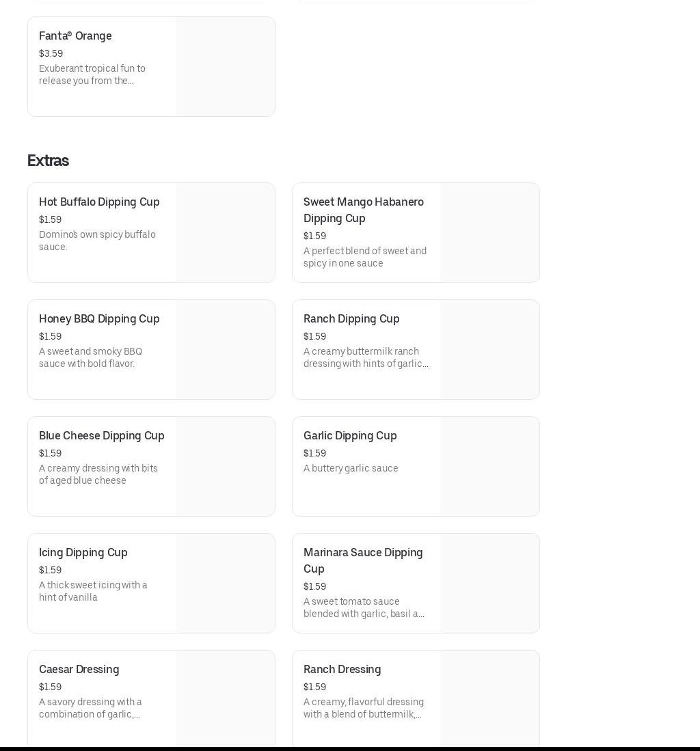Click Hot Buffalo Dipping Cup image thumbnail

coord(225,233)
